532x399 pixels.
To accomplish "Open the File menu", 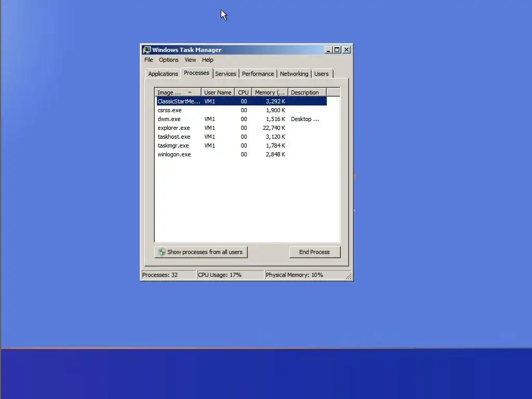I will tap(149, 60).
